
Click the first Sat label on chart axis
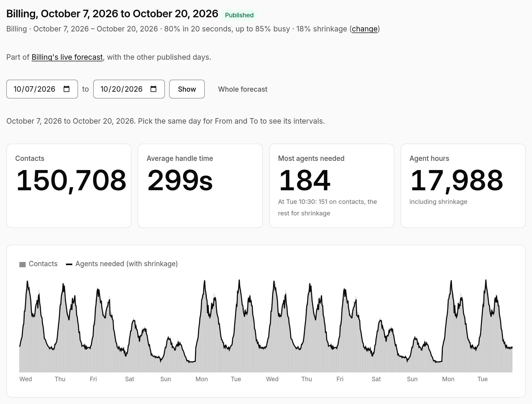pos(130,379)
